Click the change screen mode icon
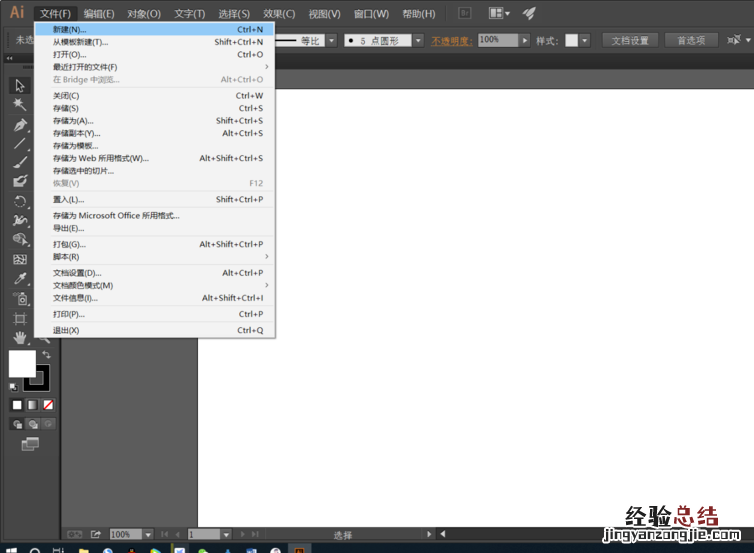This screenshot has width=754, height=553. (30, 444)
